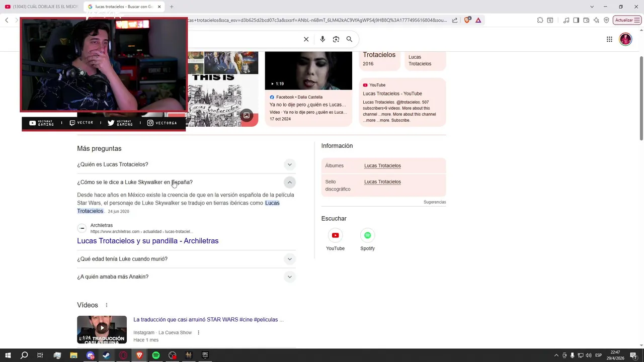Screen dimensions: 644x362
Task: Open a new browser tab with plus
Action: coord(172,7)
